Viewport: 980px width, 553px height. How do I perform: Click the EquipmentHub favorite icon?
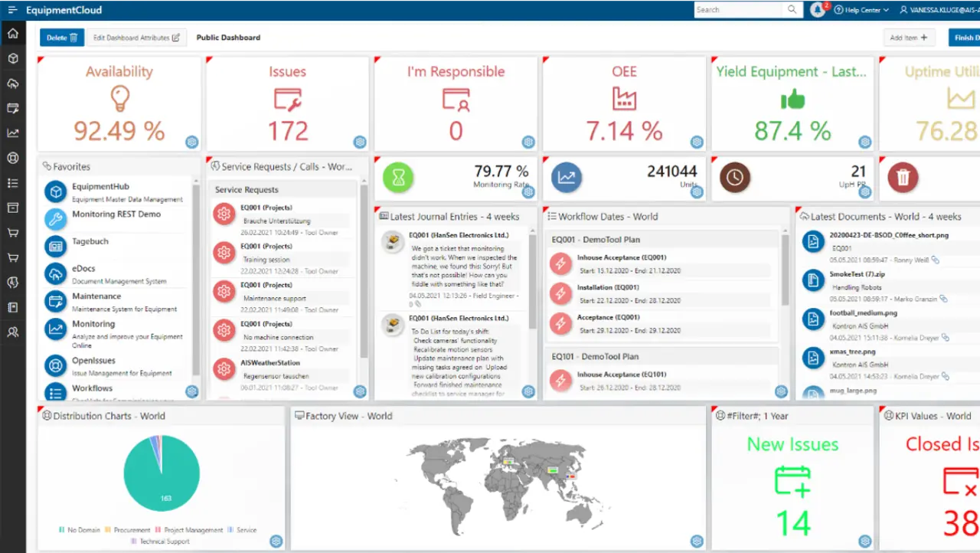point(55,191)
